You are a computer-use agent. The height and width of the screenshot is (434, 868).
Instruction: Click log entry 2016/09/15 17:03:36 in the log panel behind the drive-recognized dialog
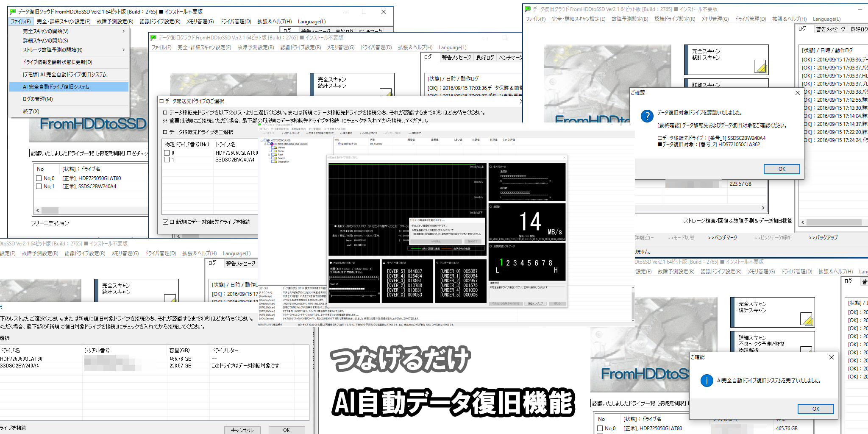point(834,60)
